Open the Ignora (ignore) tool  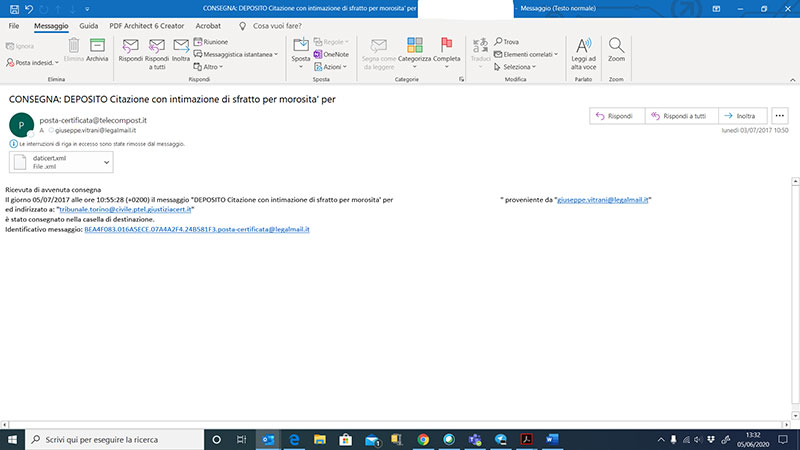point(20,46)
